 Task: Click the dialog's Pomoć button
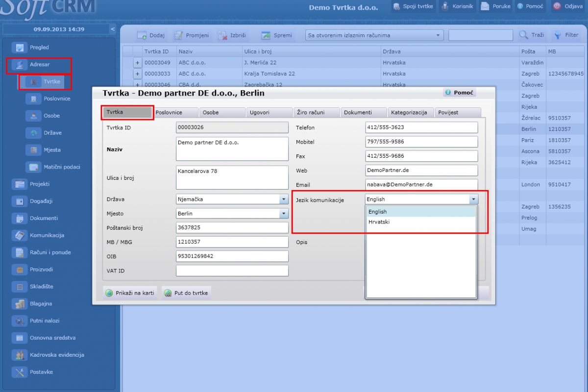[460, 93]
